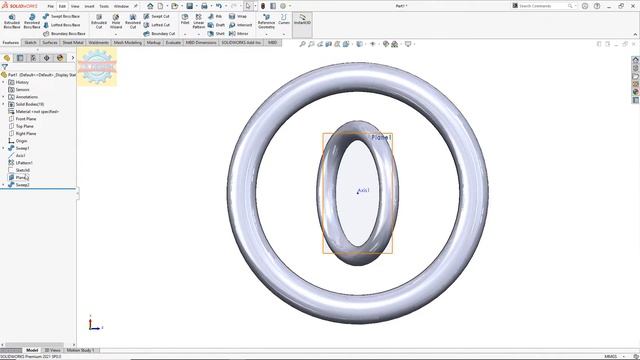Select Axis1 in the feature tree
Screen dimensions: 640x360
click(17, 156)
